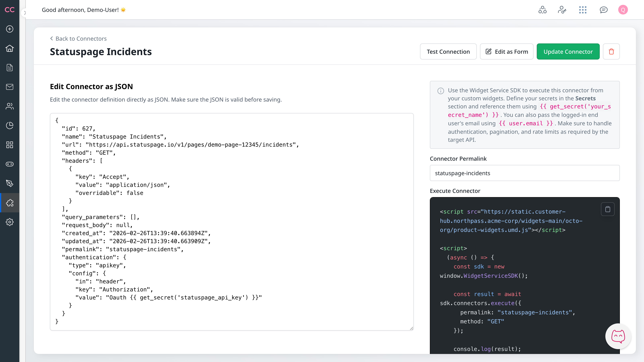The height and width of the screenshot is (362, 644).
Task: Click the trash delete icon near Update Connector
Action: pyautogui.click(x=612, y=51)
